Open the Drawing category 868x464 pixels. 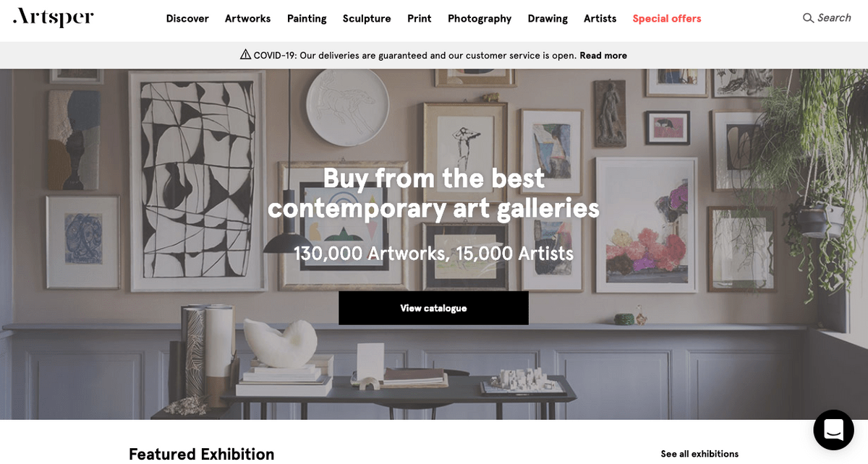pos(548,19)
